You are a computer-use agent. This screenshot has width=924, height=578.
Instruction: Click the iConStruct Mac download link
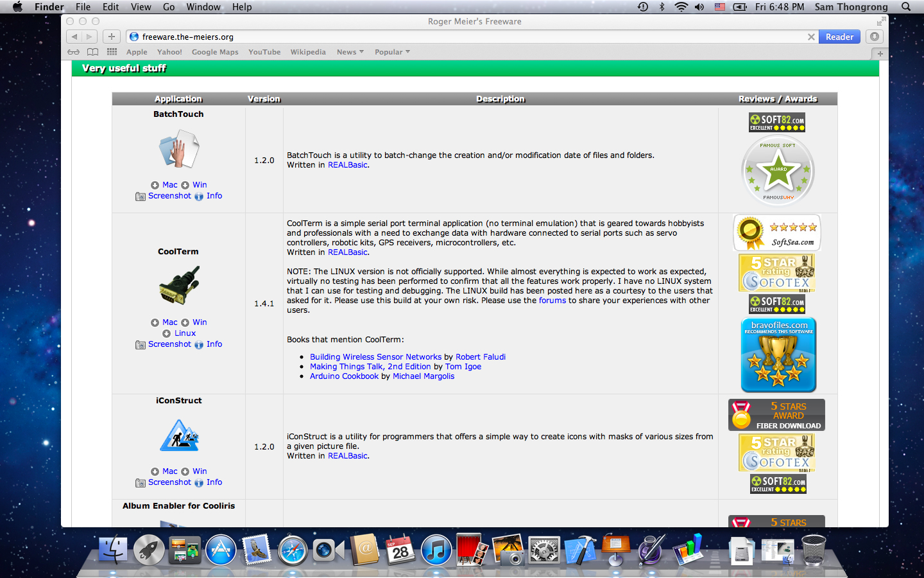pyautogui.click(x=170, y=471)
